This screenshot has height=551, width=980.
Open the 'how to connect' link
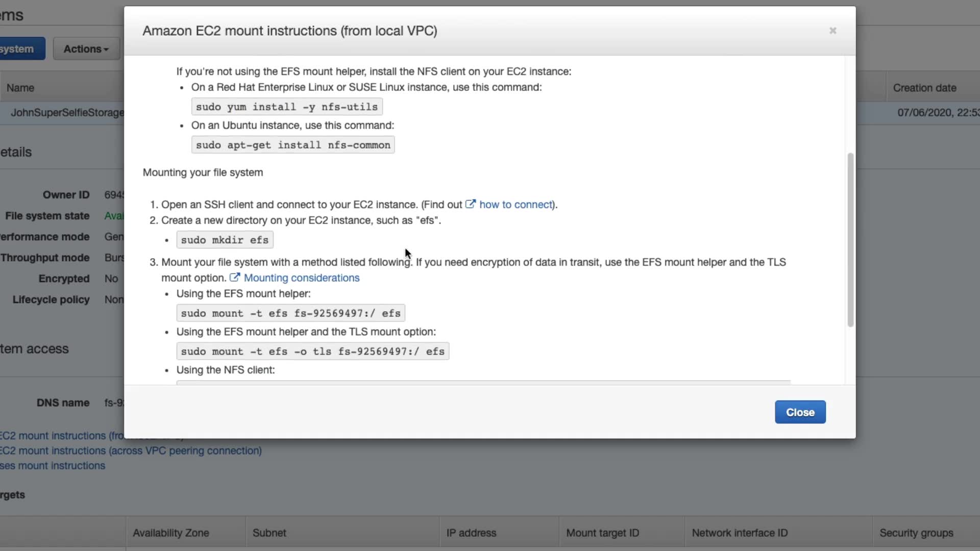[x=516, y=205]
